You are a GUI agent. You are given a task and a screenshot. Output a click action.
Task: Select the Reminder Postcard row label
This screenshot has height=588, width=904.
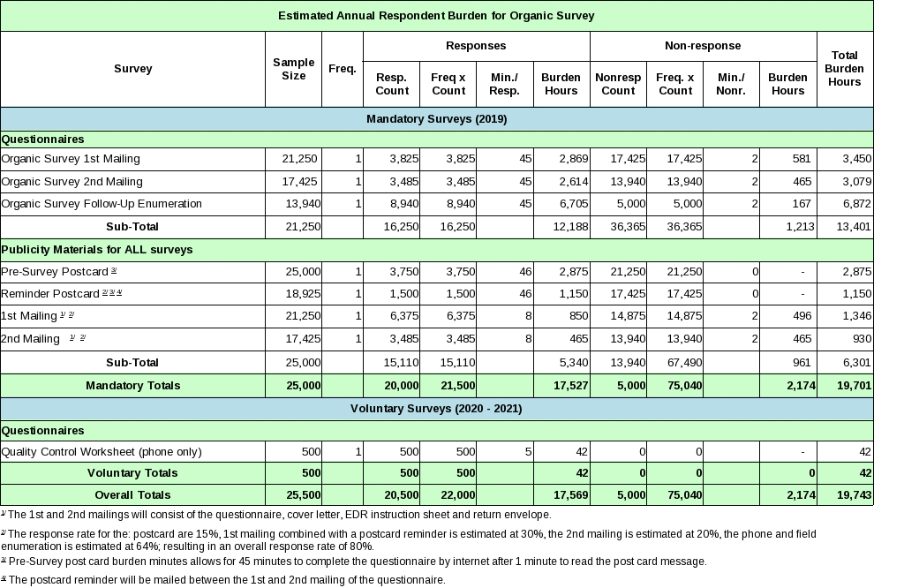click(x=62, y=293)
